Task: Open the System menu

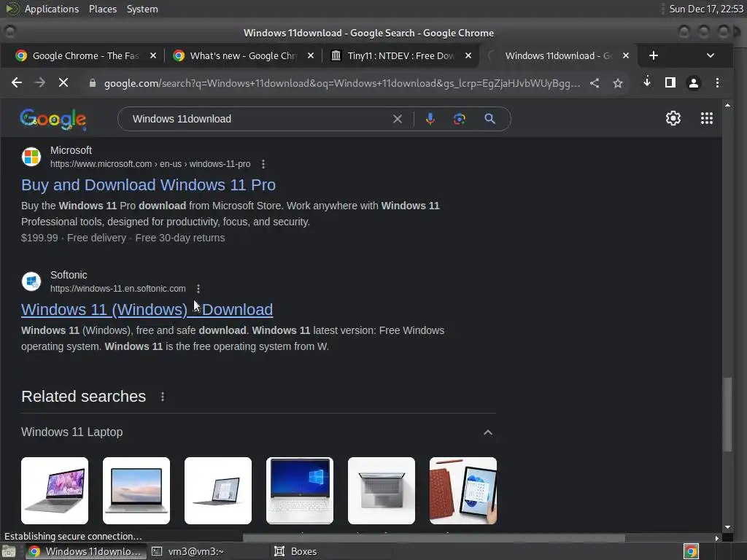Action: (142, 9)
